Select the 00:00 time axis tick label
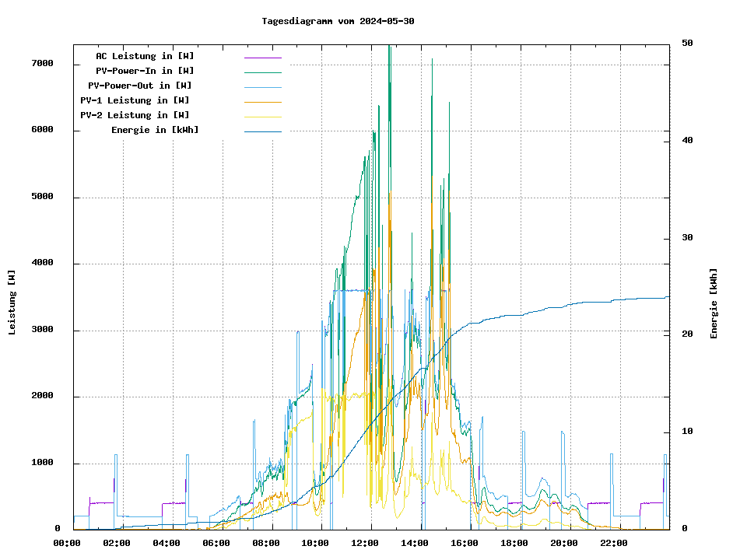Viewport: 747px width, 560px height. 67,543
